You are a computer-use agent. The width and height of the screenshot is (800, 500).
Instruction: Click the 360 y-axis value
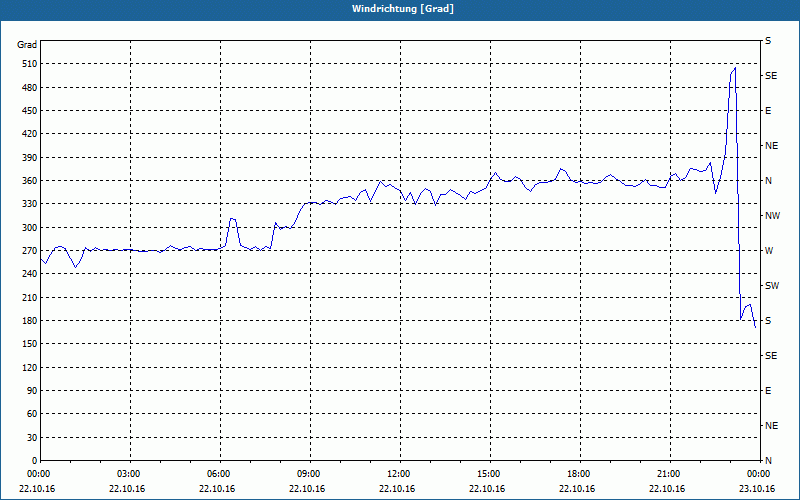point(29,181)
